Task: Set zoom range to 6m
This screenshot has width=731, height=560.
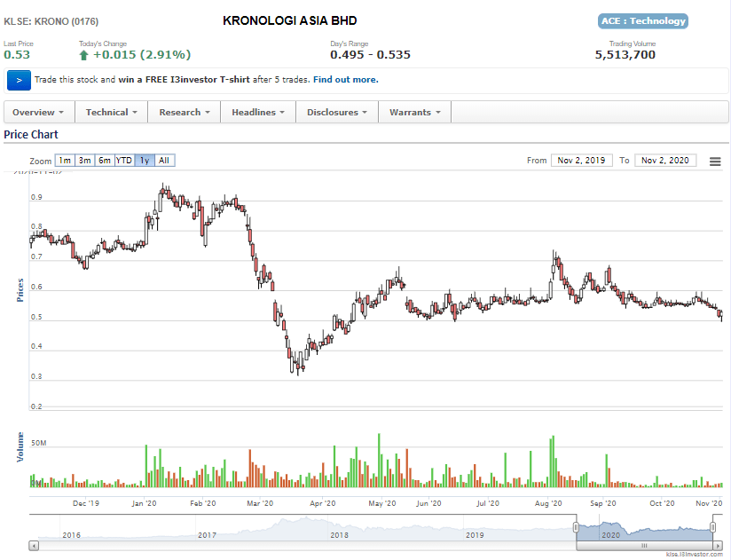Action: pyautogui.click(x=105, y=161)
